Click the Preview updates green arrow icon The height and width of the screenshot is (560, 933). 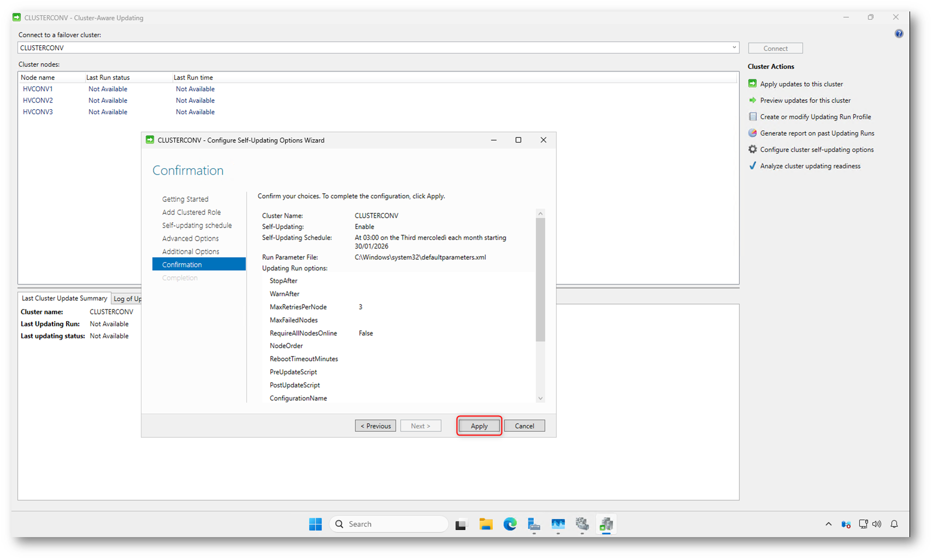coord(752,100)
